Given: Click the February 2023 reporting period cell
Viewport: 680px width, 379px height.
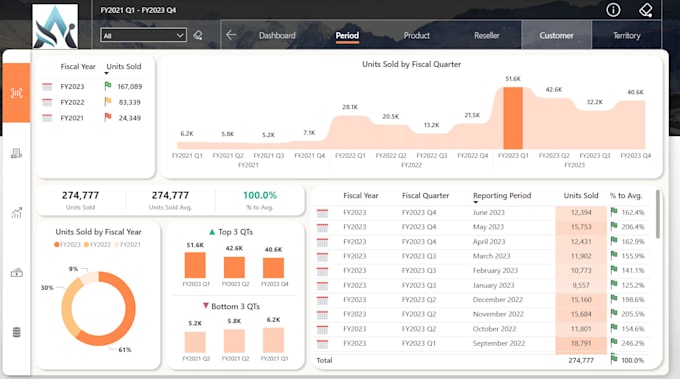Looking at the screenshot, I should point(495,271).
